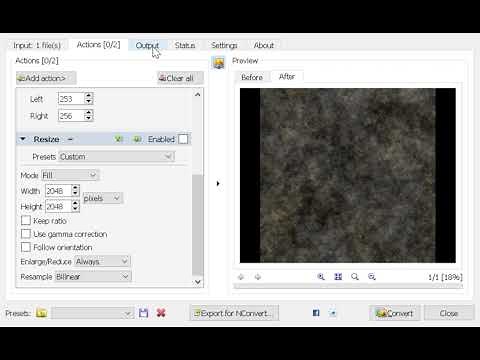This screenshot has height=360, width=480.
Task: Enable Use gamma correction checkbox
Action: point(26,234)
